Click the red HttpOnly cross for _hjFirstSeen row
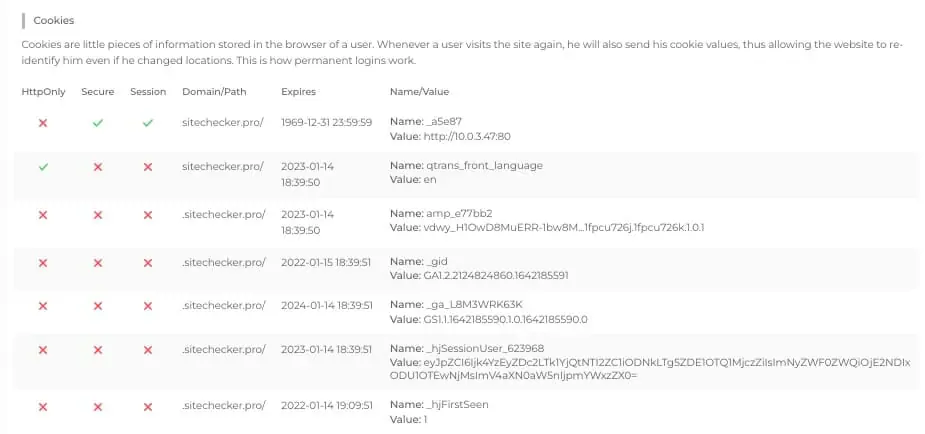The image size is (925, 434). [x=42, y=407]
